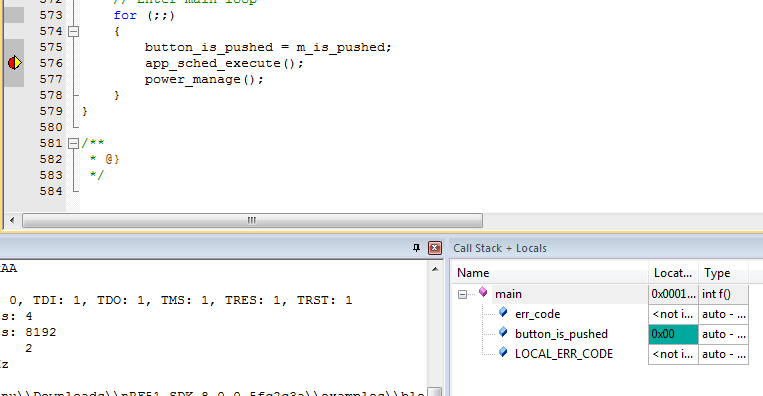Pin the output panel with pushpin icon

point(416,248)
